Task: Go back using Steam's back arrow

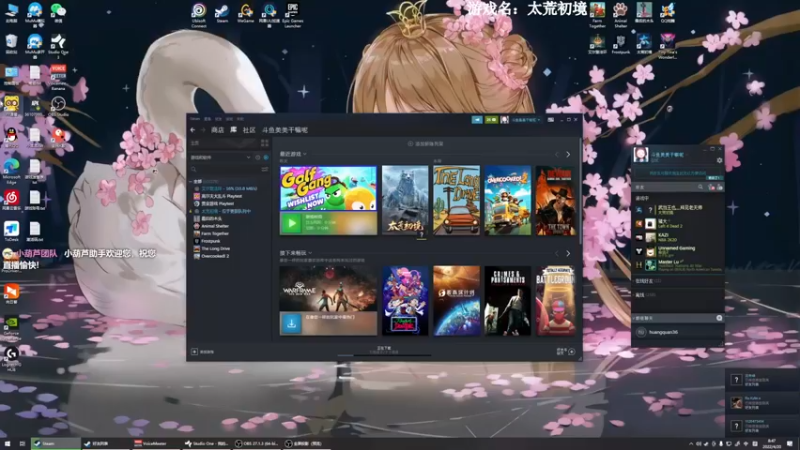Action: pyautogui.click(x=193, y=130)
